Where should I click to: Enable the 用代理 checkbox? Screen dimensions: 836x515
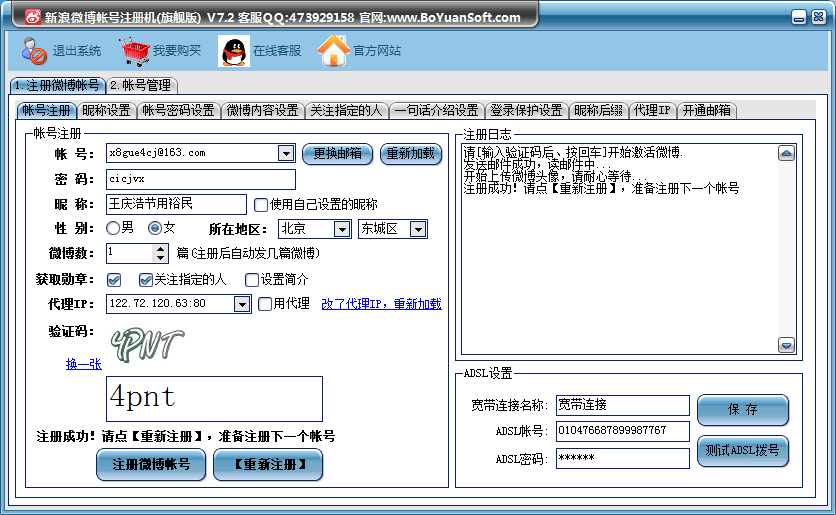(264, 304)
